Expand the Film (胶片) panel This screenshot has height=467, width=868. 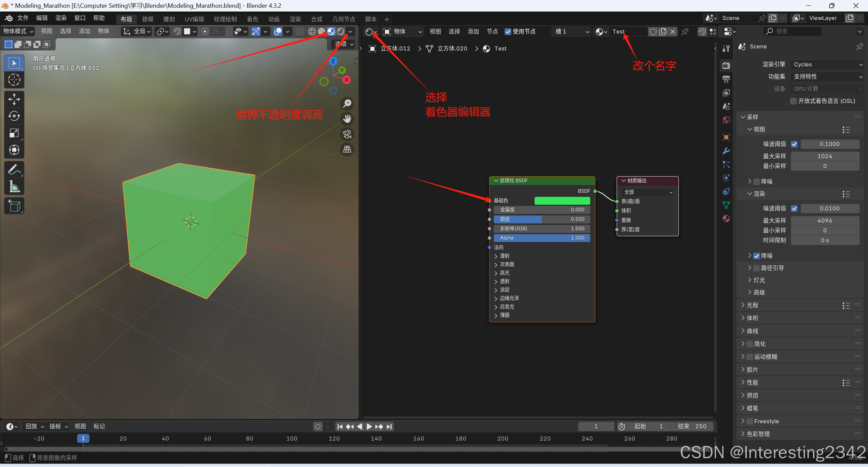coord(752,370)
